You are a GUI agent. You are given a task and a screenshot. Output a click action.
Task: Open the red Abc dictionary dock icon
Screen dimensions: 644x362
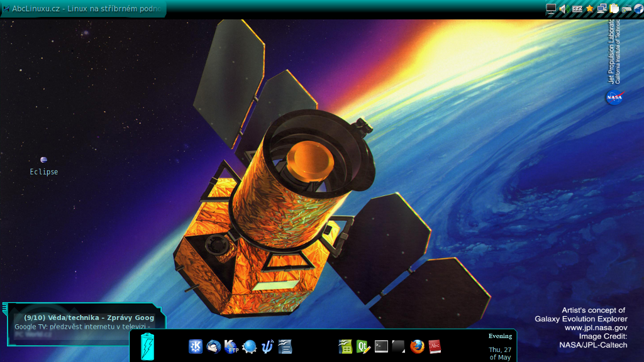pyautogui.click(x=435, y=347)
